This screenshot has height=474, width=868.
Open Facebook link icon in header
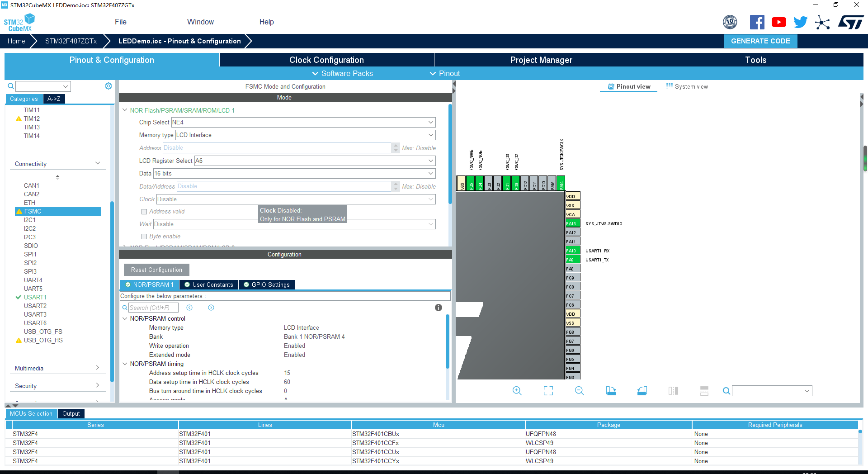point(757,22)
